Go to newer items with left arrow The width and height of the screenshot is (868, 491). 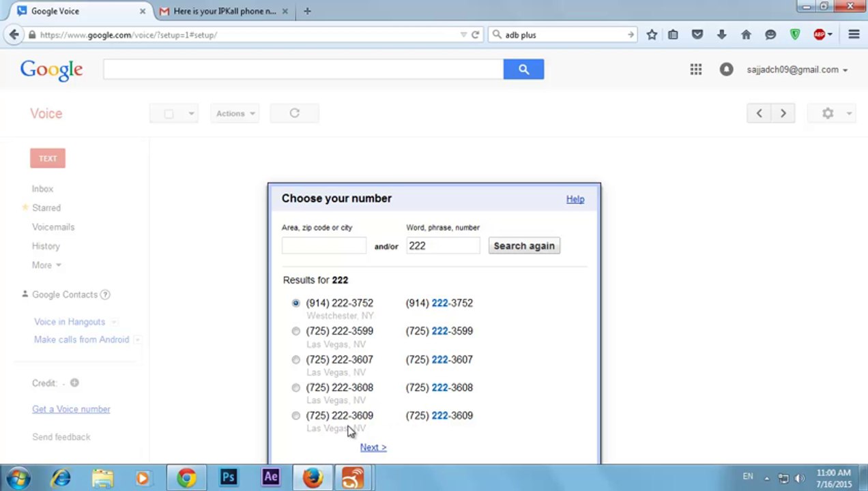pos(759,113)
